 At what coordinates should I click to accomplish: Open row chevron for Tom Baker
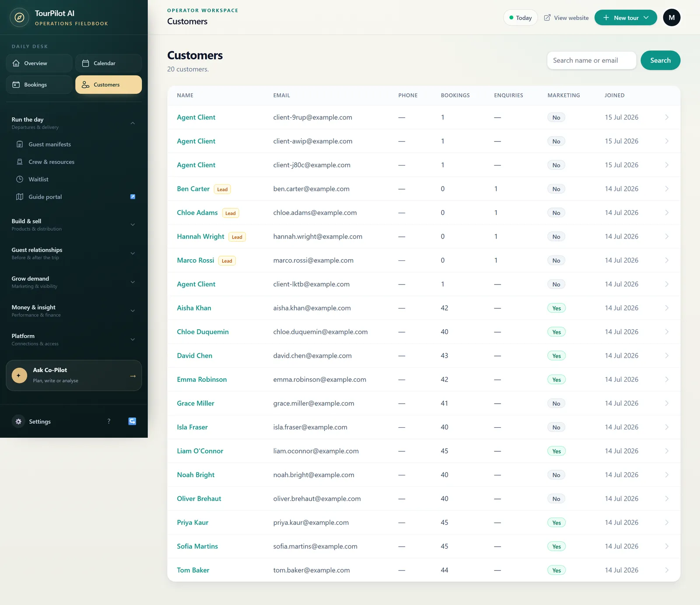tap(667, 570)
